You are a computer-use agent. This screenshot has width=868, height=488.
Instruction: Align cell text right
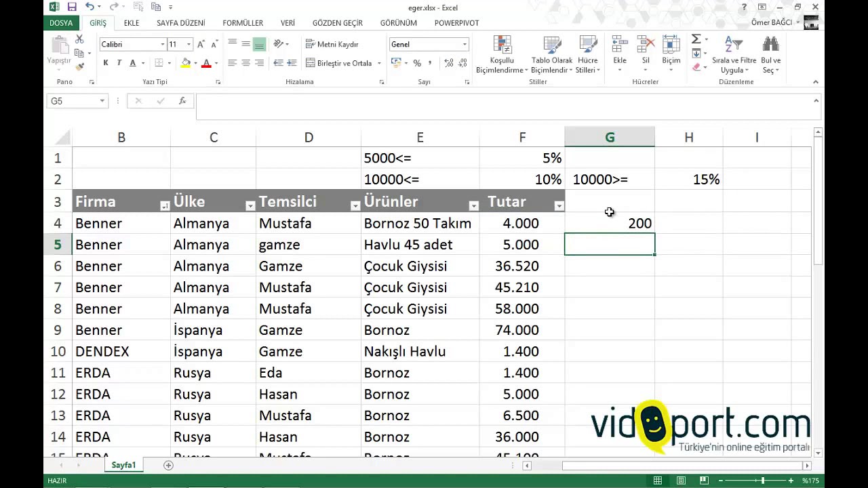pos(259,63)
